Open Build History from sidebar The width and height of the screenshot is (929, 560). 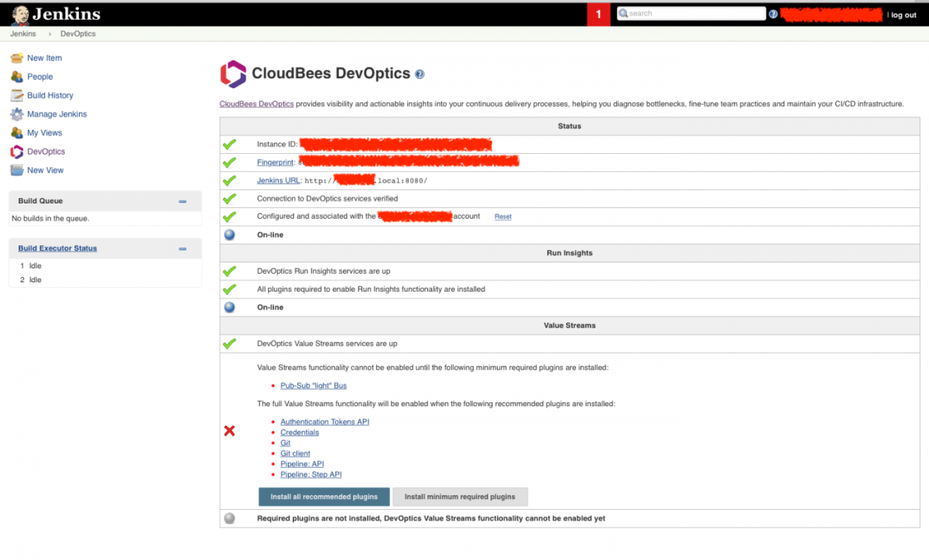click(x=50, y=95)
